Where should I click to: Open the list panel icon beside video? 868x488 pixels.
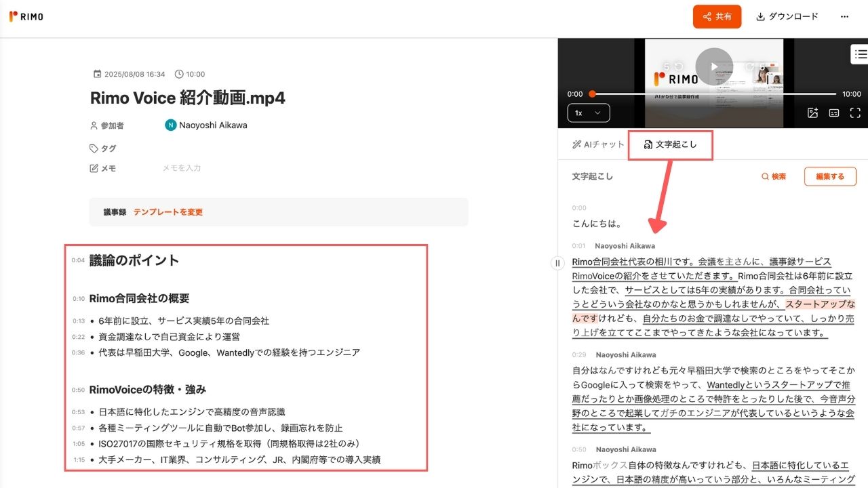pos(860,54)
